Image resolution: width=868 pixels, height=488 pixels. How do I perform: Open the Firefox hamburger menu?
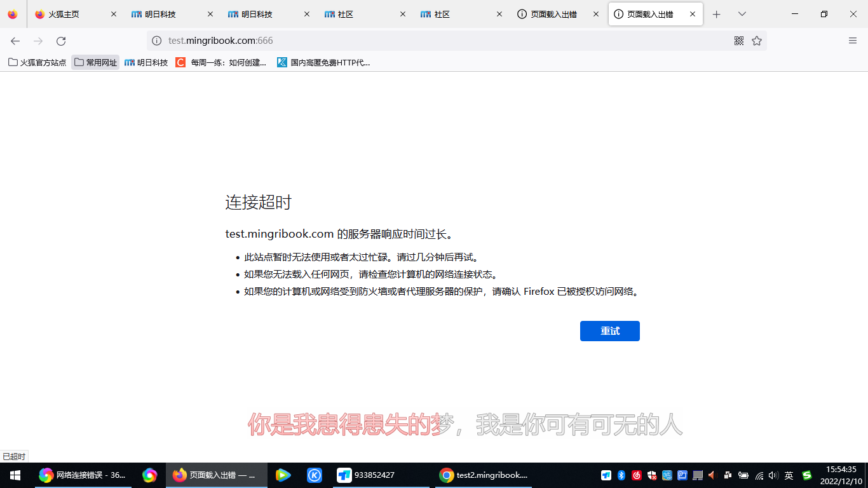pyautogui.click(x=853, y=41)
